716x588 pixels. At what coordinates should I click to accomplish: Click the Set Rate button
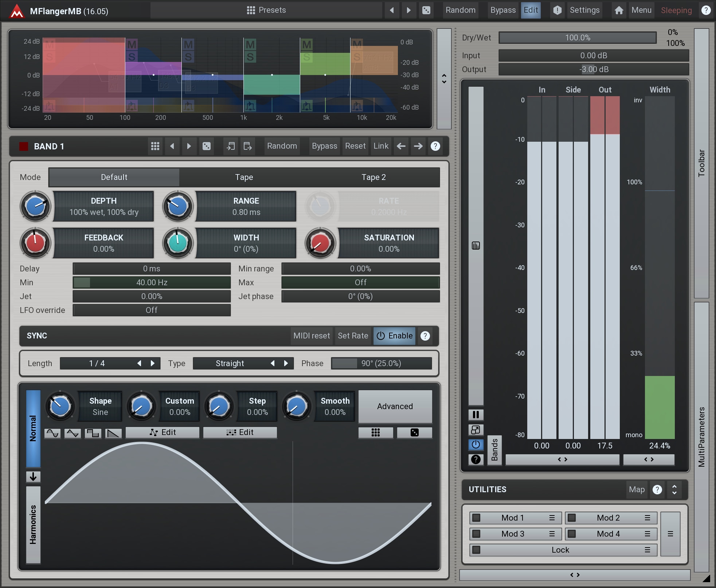point(353,336)
